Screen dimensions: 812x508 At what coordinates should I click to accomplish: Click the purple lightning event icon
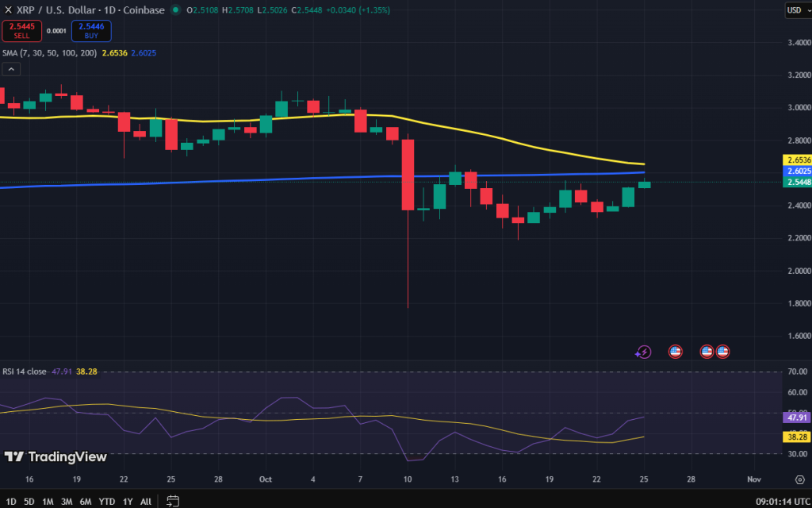coord(643,352)
